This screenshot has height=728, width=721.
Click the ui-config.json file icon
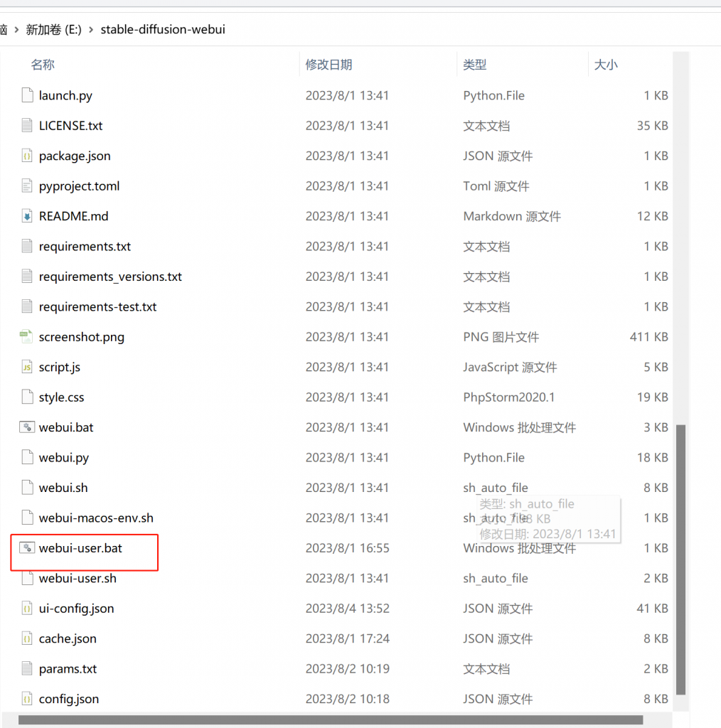click(28, 609)
